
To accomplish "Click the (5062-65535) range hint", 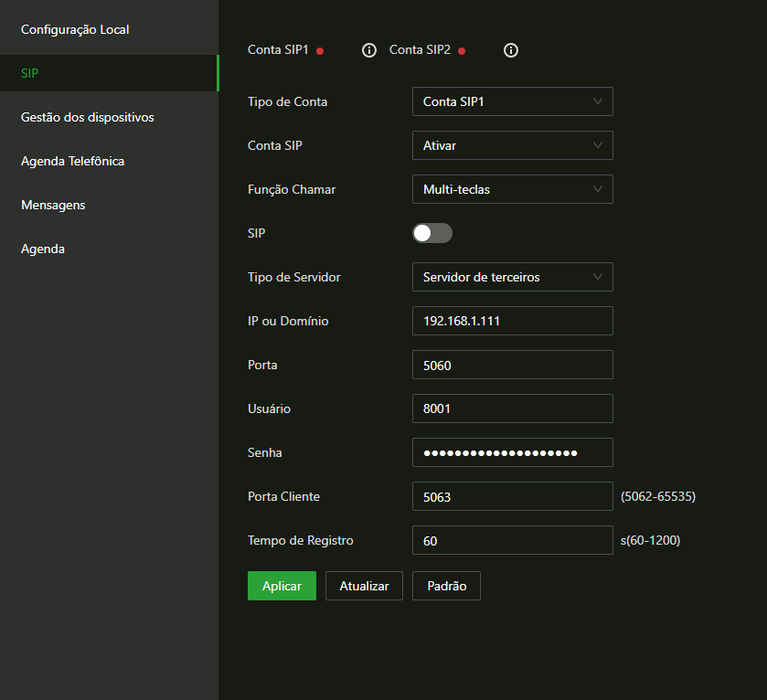I will click(x=658, y=496).
